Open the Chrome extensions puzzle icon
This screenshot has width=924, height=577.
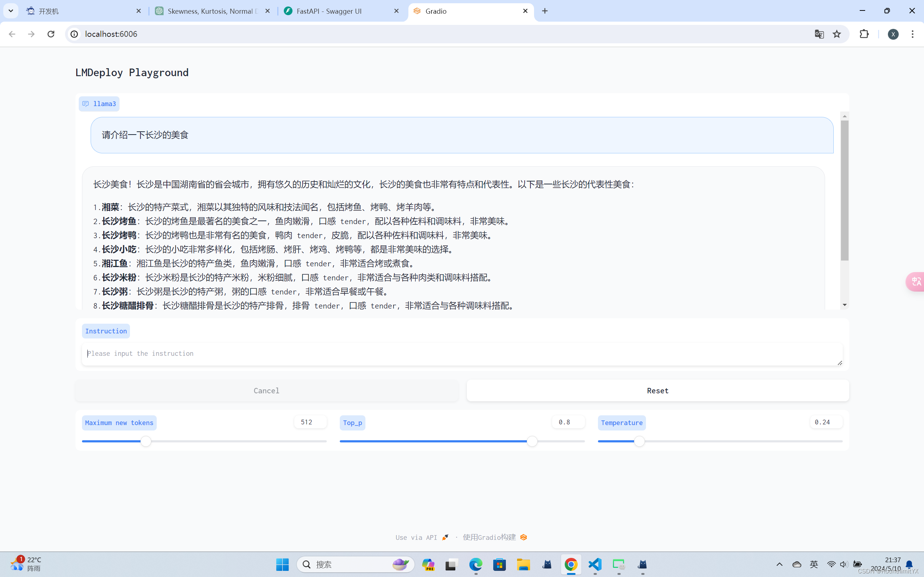864,34
